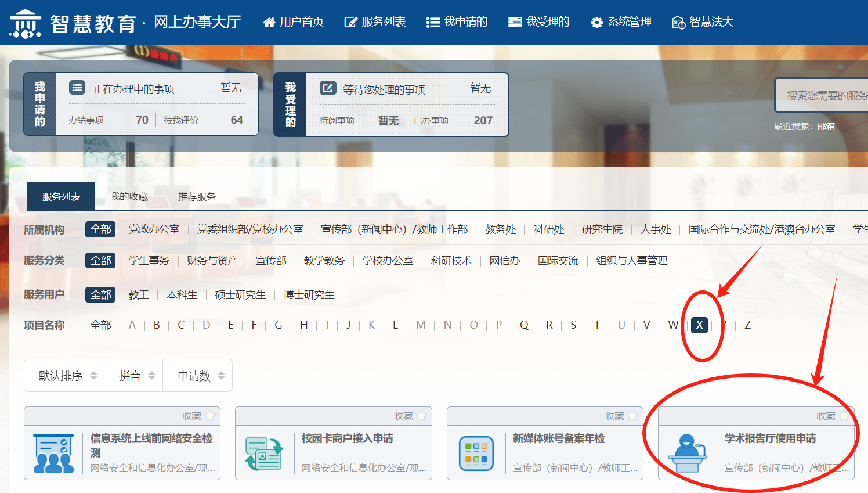
Task: Filter project names by letter X
Action: pos(699,325)
